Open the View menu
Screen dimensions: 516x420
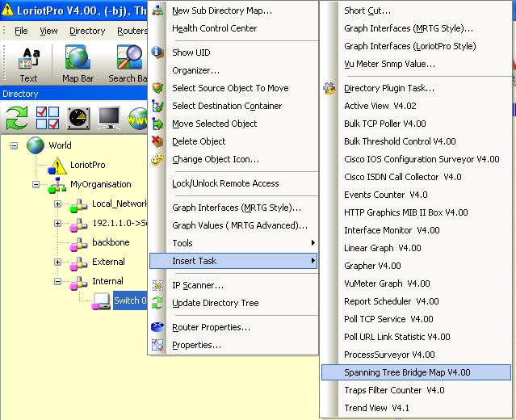[x=48, y=31]
